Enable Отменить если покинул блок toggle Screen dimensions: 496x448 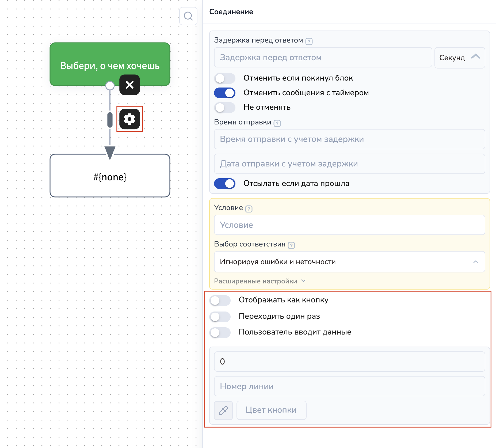tap(224, 78)
